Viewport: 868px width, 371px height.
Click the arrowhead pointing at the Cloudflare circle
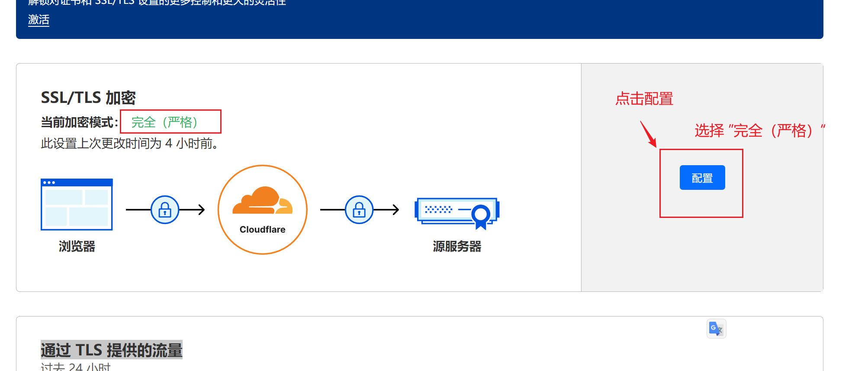pos(201,210)
